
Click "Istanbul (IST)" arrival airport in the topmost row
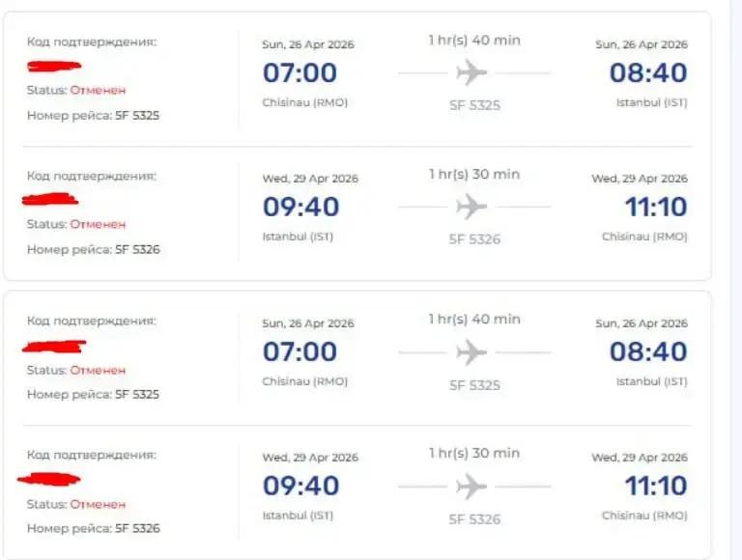pyautogui.click(x=651, y=101)
